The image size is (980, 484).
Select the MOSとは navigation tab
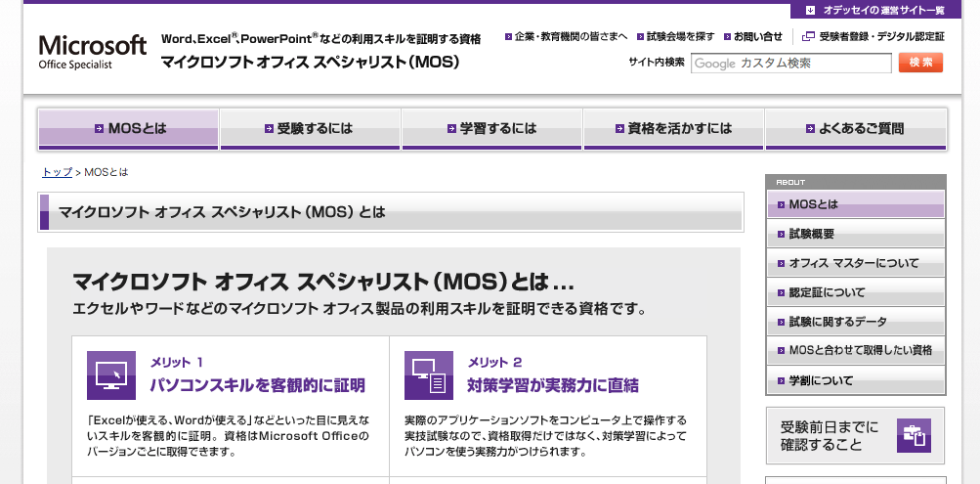click(x=128, y=129)
